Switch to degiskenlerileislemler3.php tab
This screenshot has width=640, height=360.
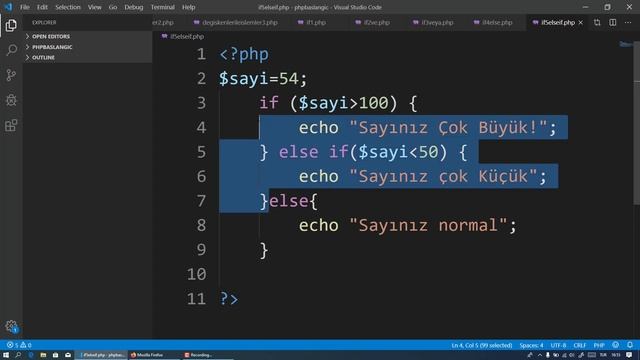(236, 22)
